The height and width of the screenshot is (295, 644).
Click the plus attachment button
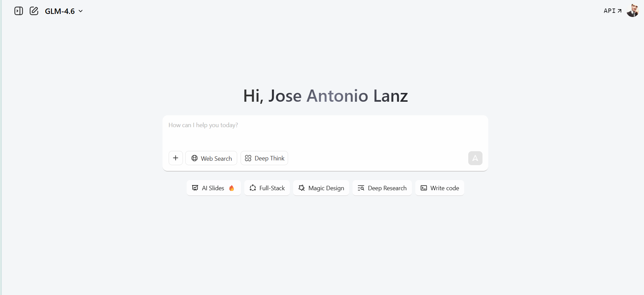pyautogui.click(x=176, y=158)
